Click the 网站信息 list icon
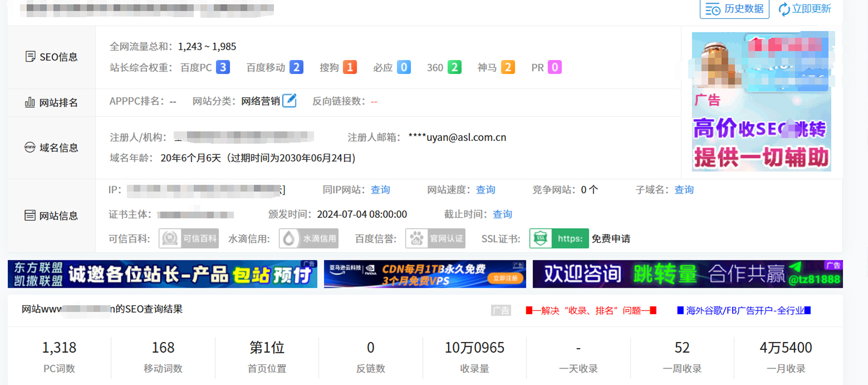Viewport: 868px width, 385px height. [x=30, y=215]
